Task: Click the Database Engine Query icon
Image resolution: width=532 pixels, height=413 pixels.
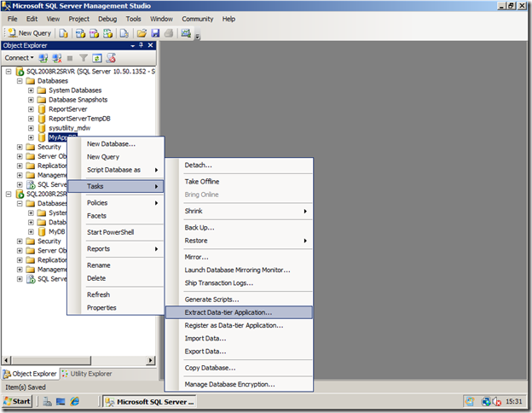Action: [63, 33]
